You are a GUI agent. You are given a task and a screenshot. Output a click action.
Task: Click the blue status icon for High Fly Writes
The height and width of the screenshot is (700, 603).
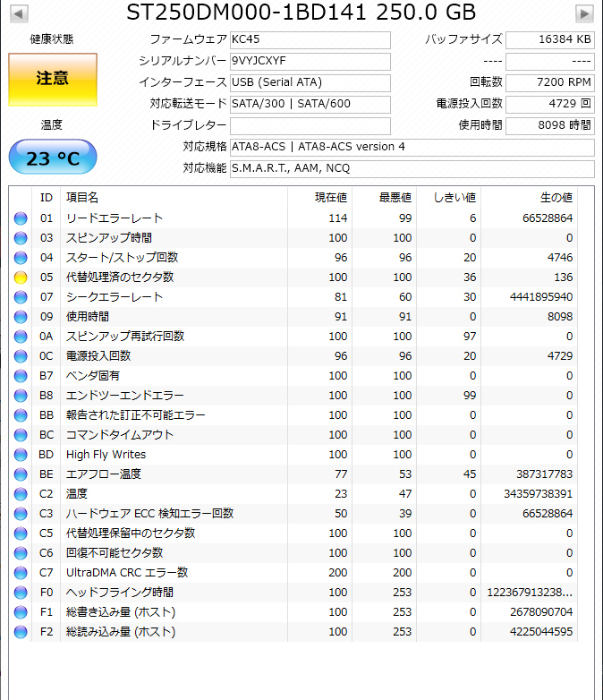[x=21, y=455]
